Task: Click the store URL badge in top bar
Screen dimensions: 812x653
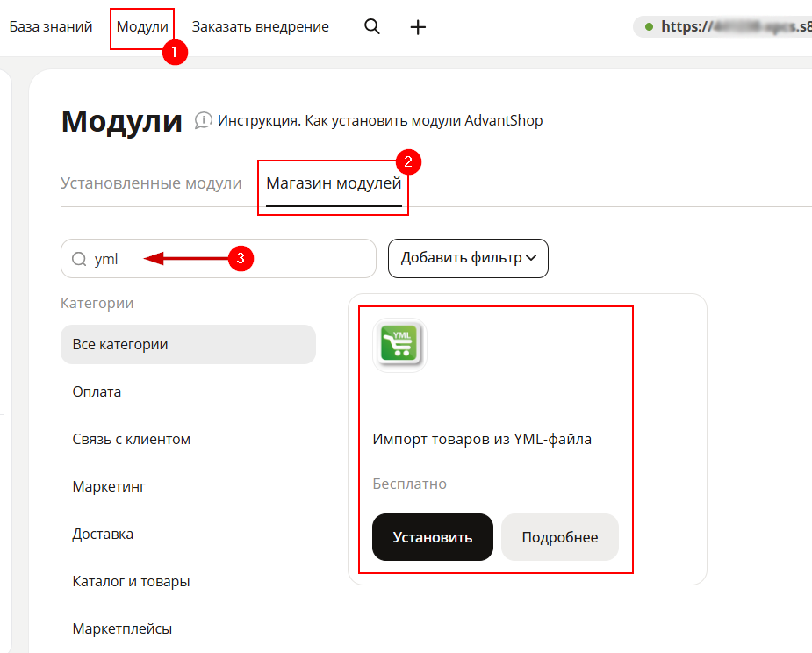Action: 722,26
